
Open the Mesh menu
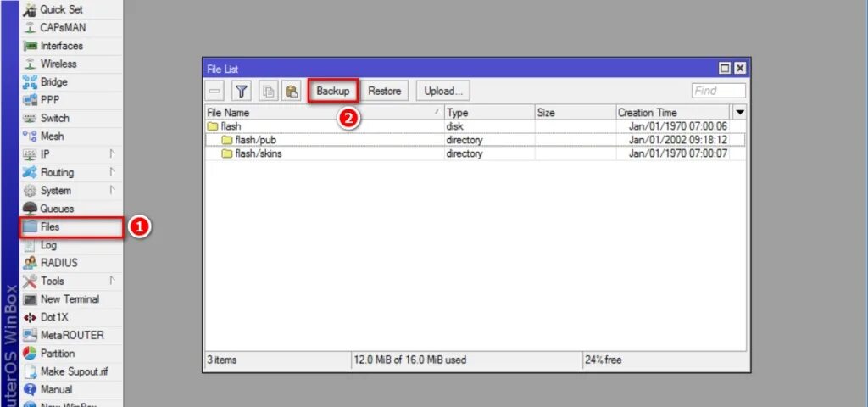(71, 137)
